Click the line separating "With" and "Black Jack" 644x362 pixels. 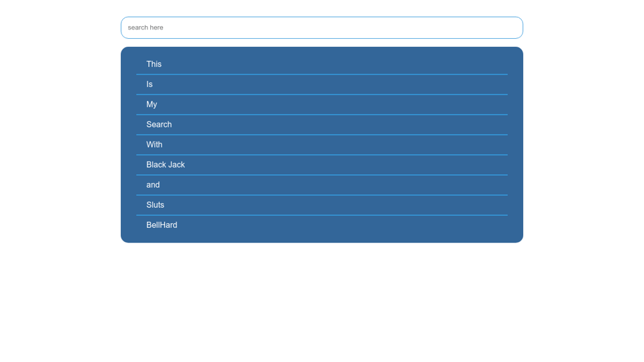click(321, 155)
